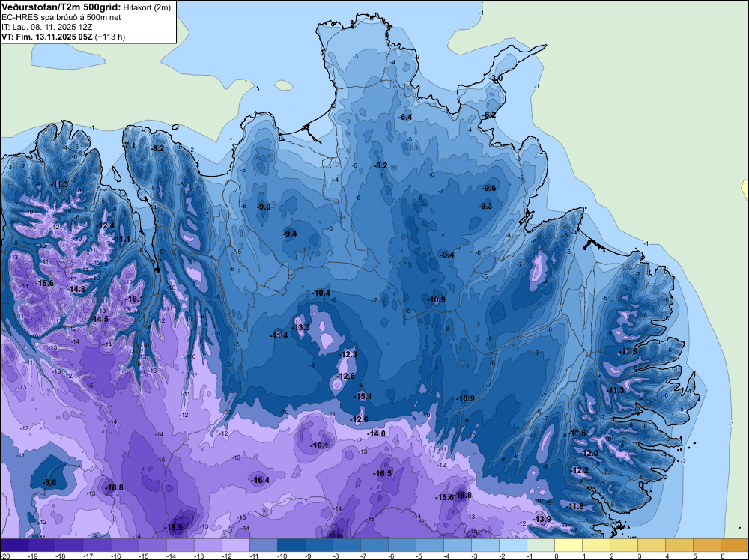Click the legend scale label 0
The width and height of the screenshot is (749, 560).
(557, 556)
